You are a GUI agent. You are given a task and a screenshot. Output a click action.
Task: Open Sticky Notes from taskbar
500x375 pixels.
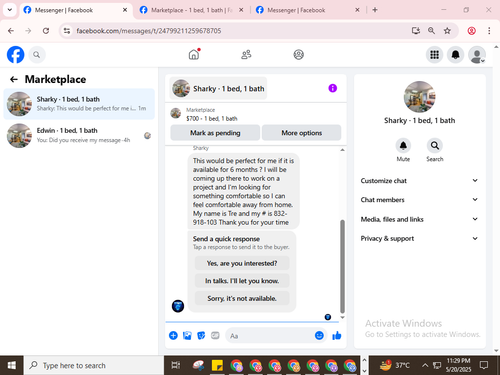pos(217,365)
